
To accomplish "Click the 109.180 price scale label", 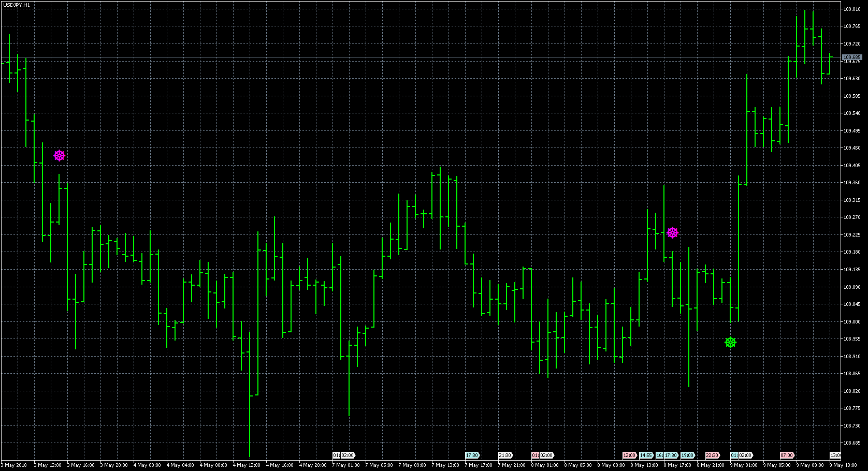I will [x=852, y=252].
